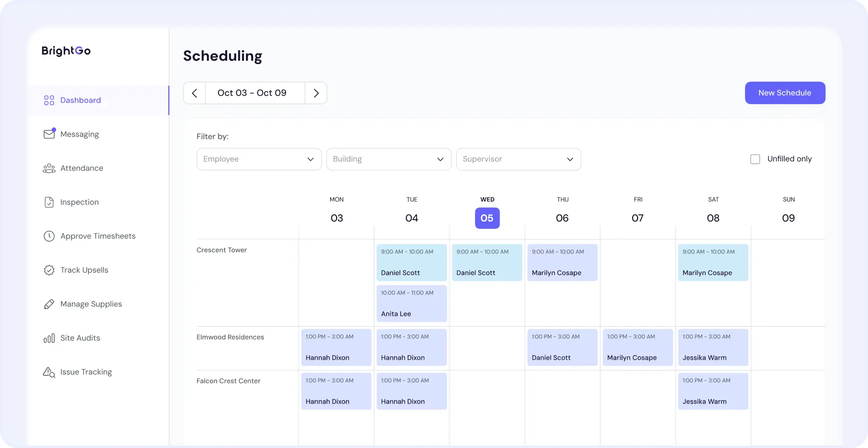Toggle the Messaging unread notification dot
Viewport: 868px width, 448px height.
pyautogui.click(x=54, y=129)
